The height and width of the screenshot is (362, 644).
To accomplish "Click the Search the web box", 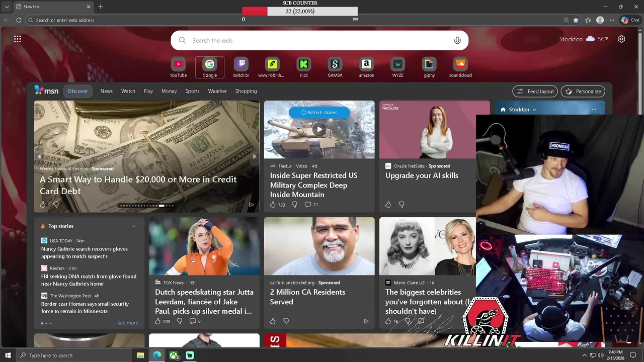I will 319,40.
